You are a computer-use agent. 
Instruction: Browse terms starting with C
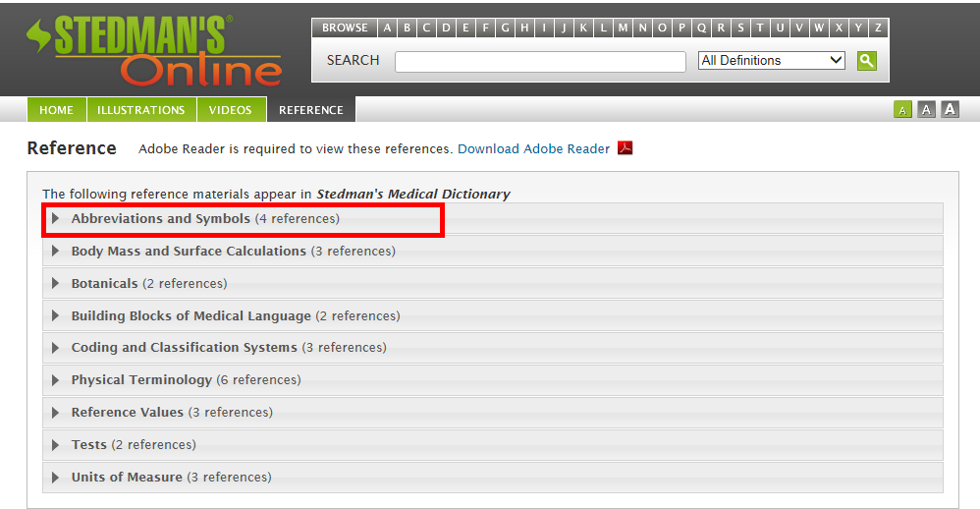[x=426, y=28]
